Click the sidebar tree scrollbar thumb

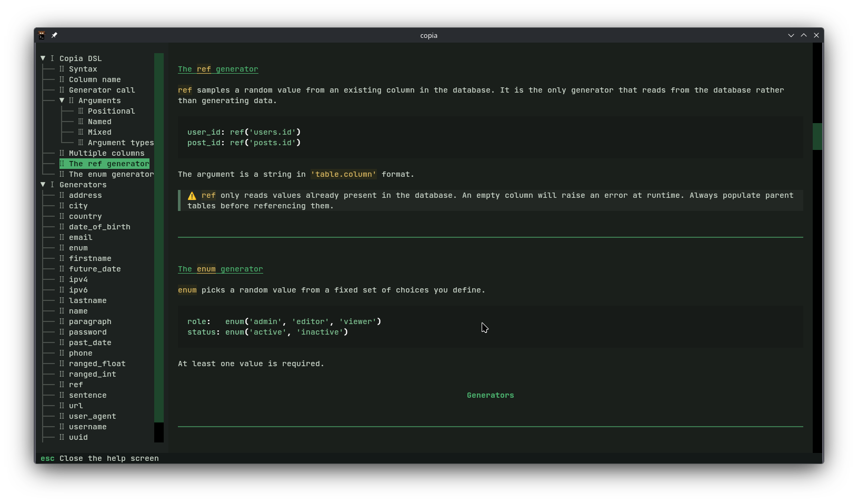(159, 237)
